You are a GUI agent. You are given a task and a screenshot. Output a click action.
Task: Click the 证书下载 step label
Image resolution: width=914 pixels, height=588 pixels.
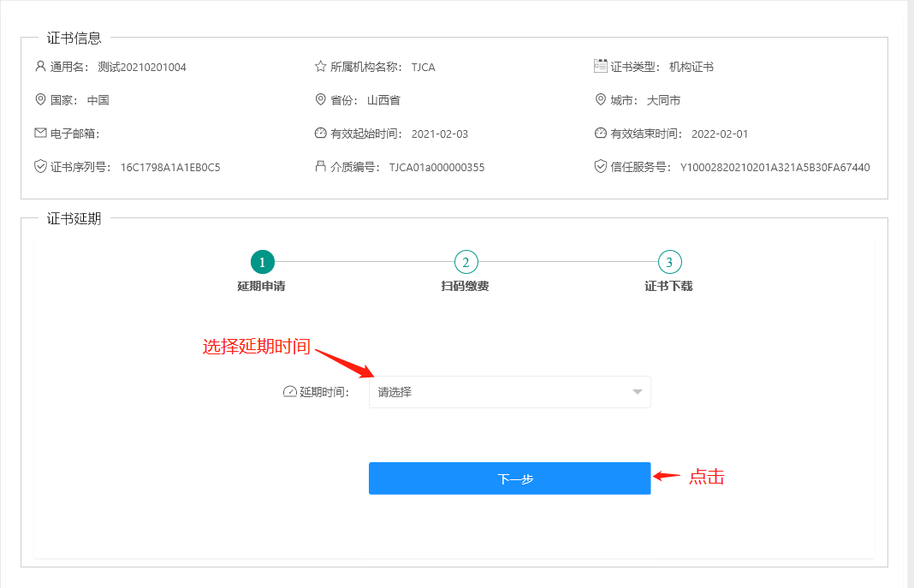668,286
